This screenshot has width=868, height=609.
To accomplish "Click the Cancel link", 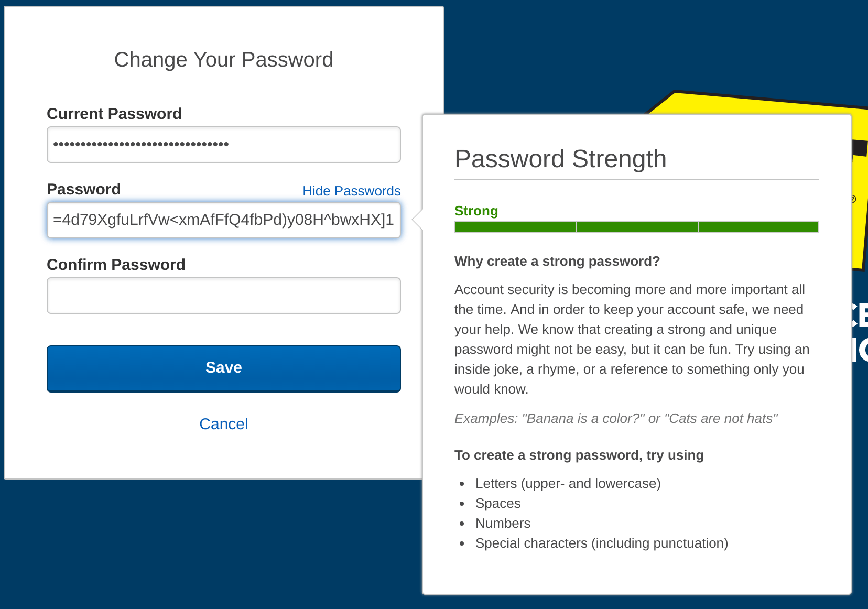I will tap(224, 424).
